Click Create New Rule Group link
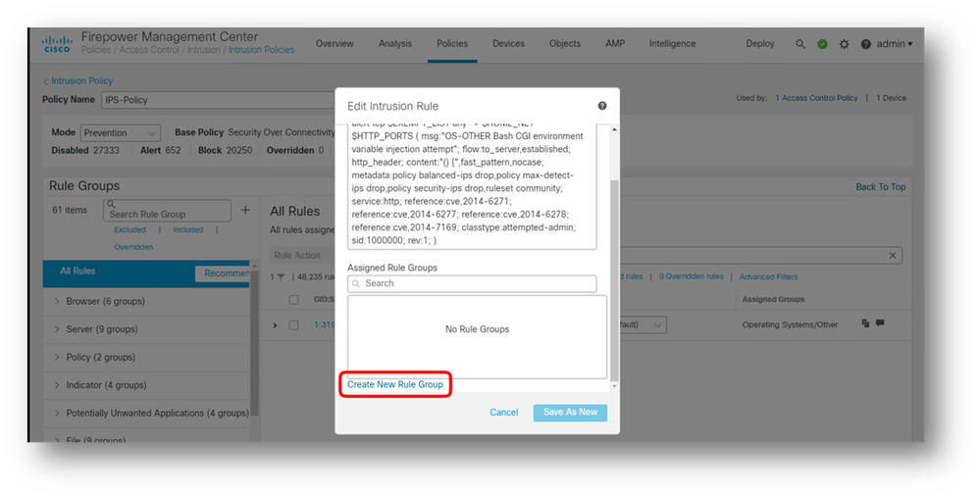The image size is (980, 498). [395, 384]
